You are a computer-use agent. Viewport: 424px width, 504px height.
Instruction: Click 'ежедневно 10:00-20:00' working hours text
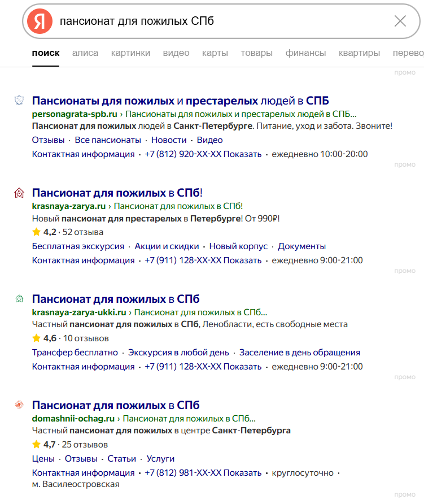[320, 154]
